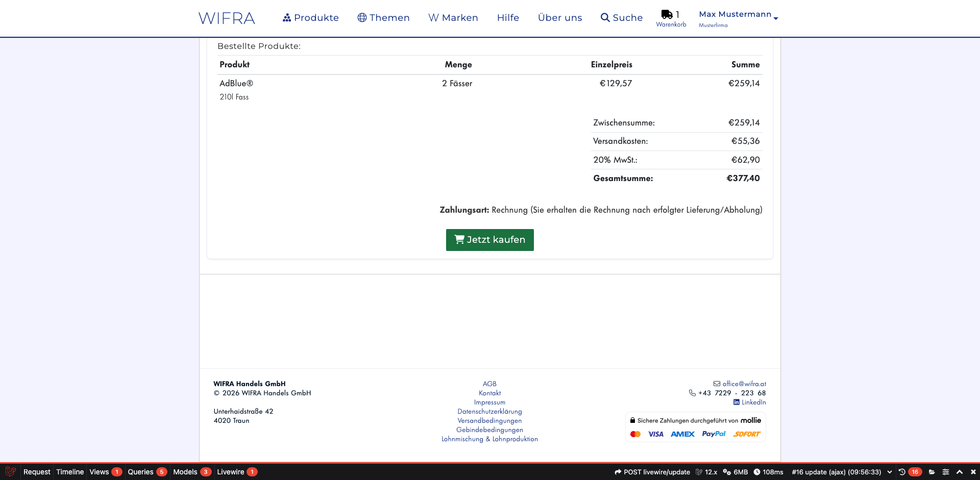
Task: Switch to the Queries debug tab
Action: coord(141,472)
